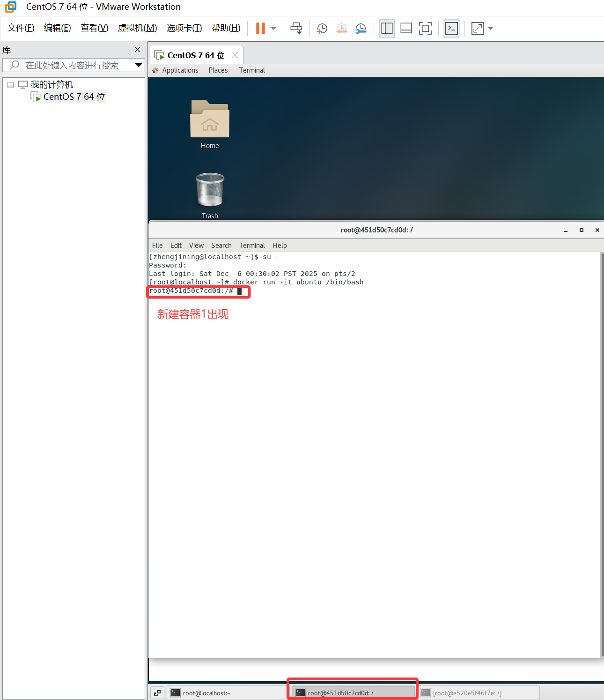Open the Home folder on desktop
The height and width of the screenshot is (700, 604).
(210, 119)
